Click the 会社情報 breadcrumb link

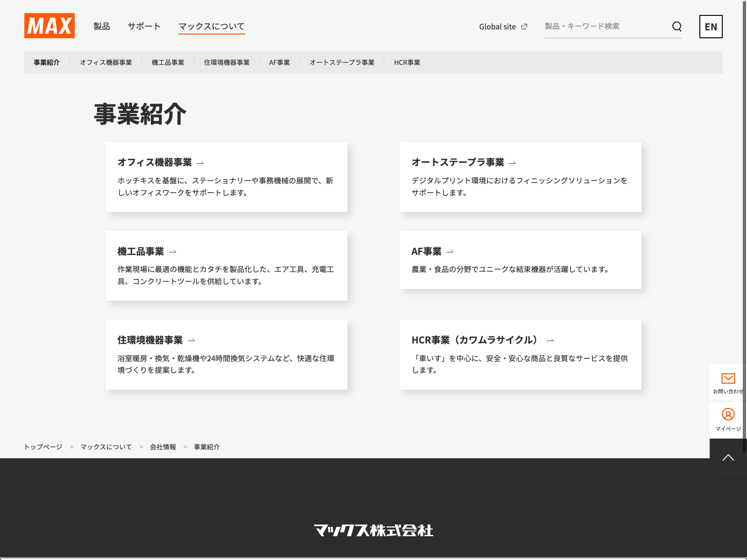click(x=163, y=447)
